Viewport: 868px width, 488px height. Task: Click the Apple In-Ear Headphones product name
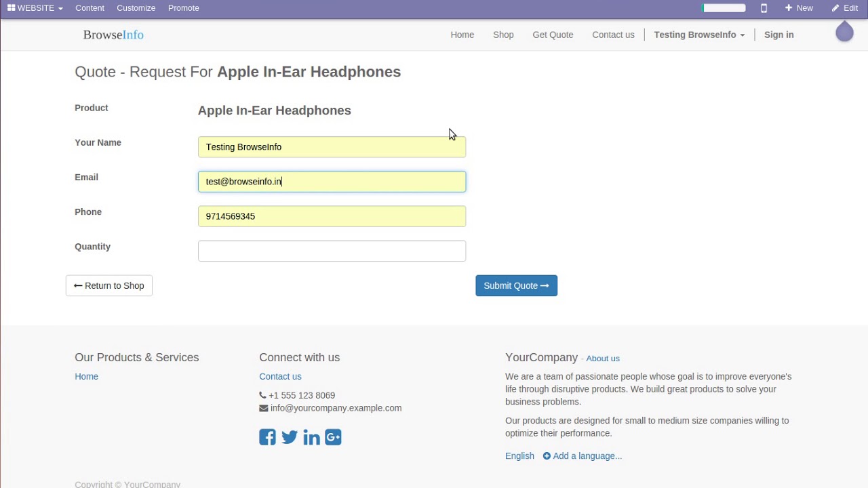tap(274, 110)
